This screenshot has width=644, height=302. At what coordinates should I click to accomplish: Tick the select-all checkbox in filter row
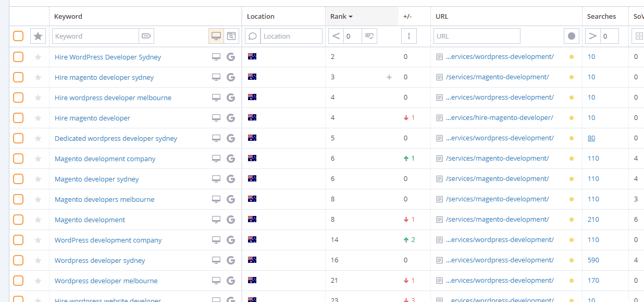(x=18, y=36)
